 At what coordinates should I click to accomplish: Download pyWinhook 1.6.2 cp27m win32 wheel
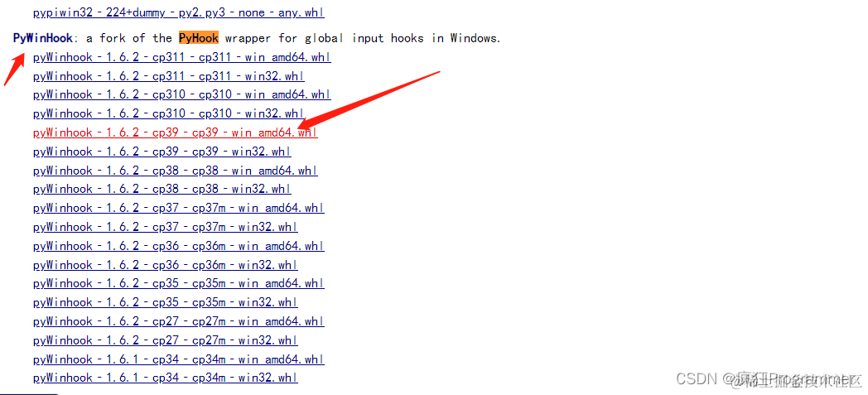click(166, 340)
